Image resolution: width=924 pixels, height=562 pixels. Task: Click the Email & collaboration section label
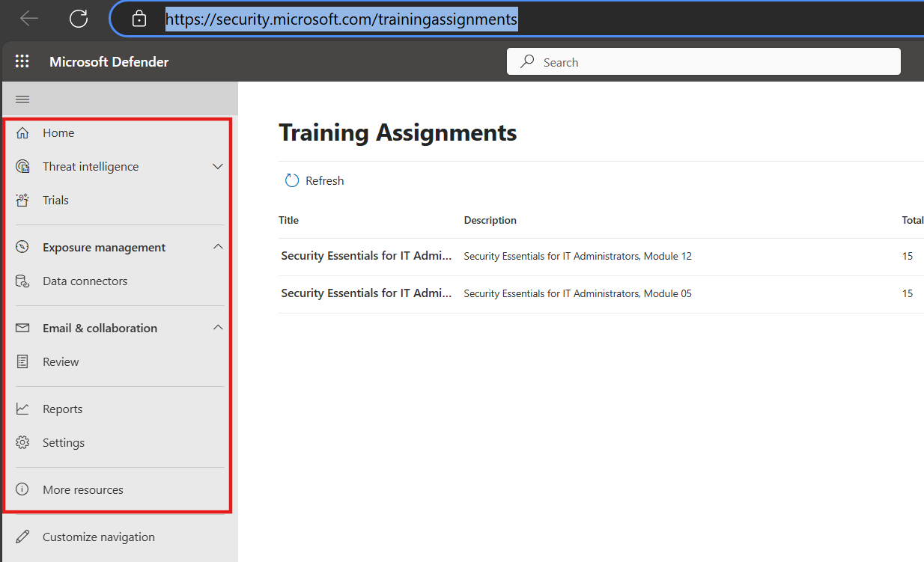point(100,329)
